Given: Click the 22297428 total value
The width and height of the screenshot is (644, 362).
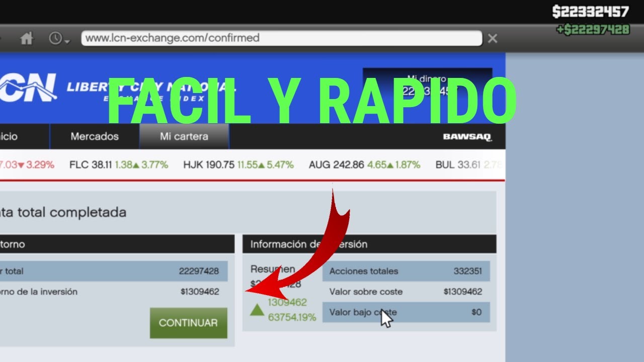Looking at the screenshot, I should [199, 271].
